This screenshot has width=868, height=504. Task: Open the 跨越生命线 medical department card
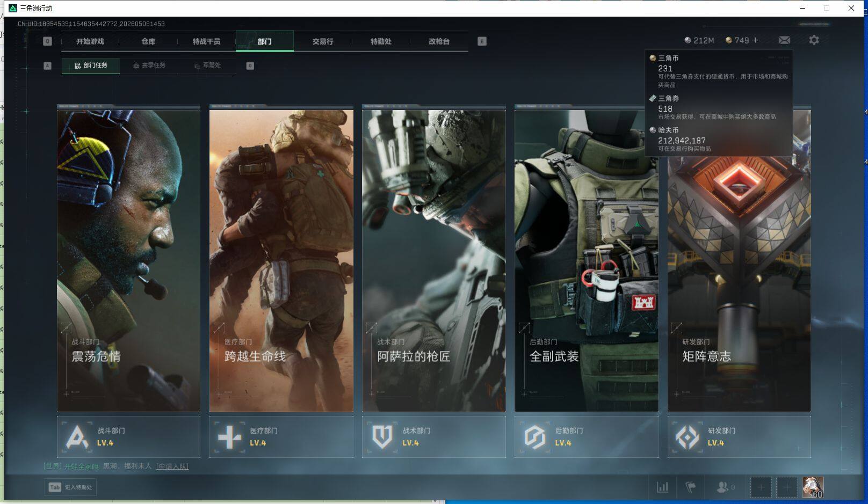281,261
